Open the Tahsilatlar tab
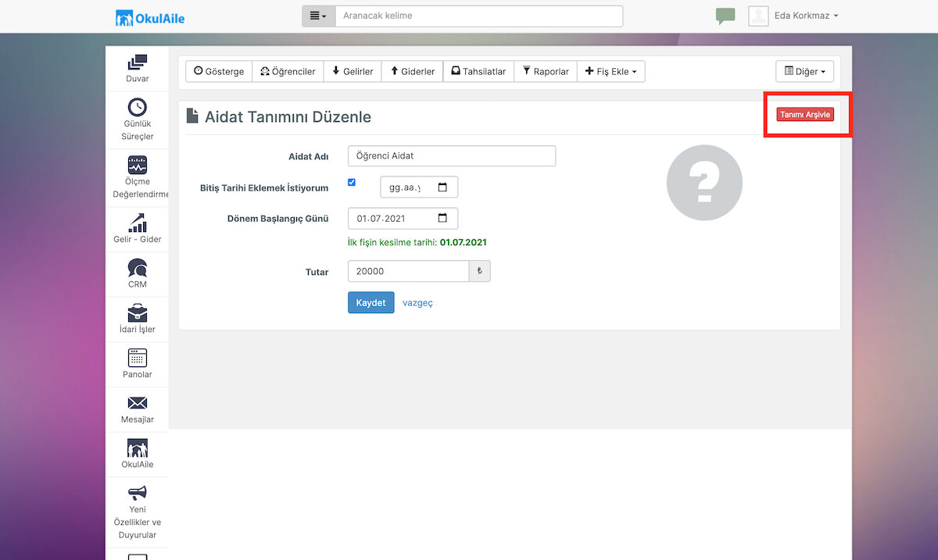This screenshot has height=560, width=938. click(478, 71)
